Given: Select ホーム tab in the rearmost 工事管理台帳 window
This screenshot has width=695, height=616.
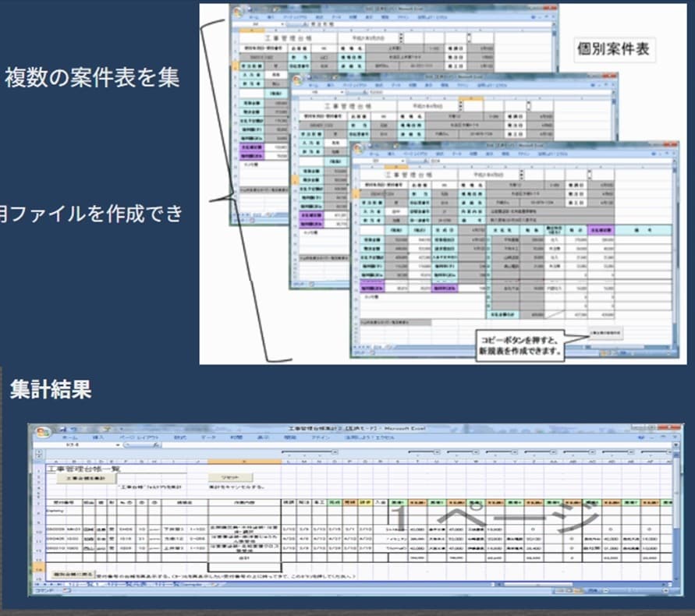Looking at the screenshot, I should 253,17.
